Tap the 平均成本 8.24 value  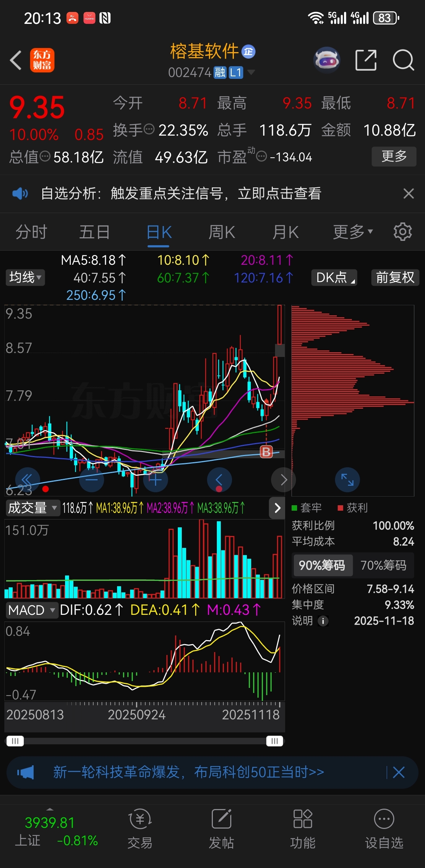(403, 541)
